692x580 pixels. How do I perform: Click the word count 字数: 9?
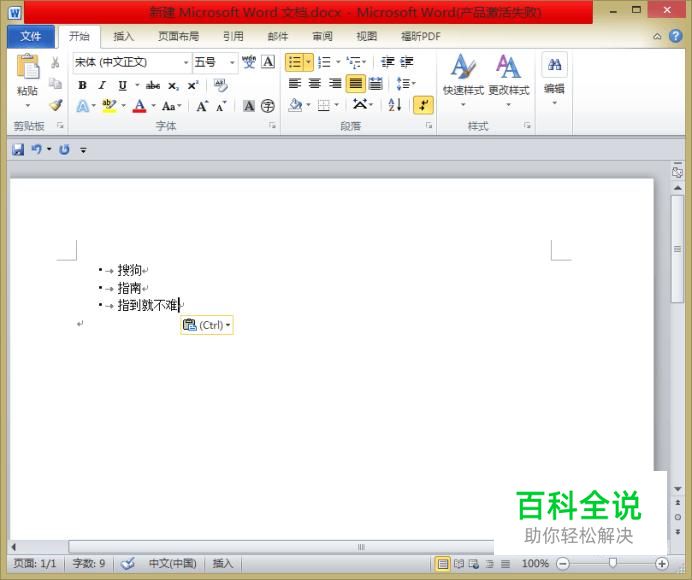89,563
